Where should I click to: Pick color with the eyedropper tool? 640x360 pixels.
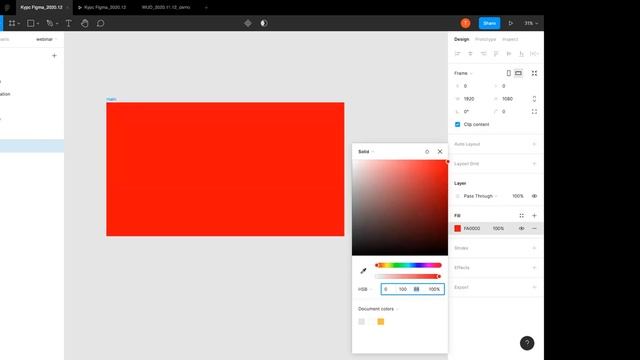coord(363,271)
